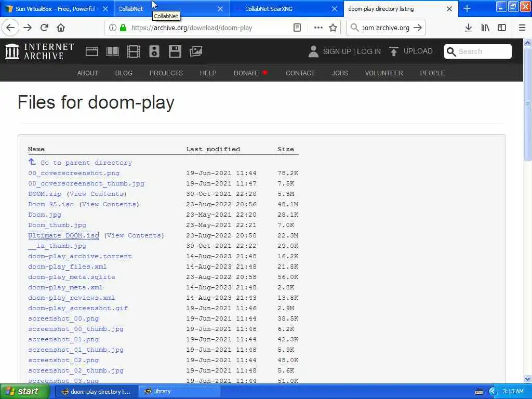Open doom-play_screenshot.gif file
Image resolution: width=532 pixels, height=399 pixels.
coord(78,308)
